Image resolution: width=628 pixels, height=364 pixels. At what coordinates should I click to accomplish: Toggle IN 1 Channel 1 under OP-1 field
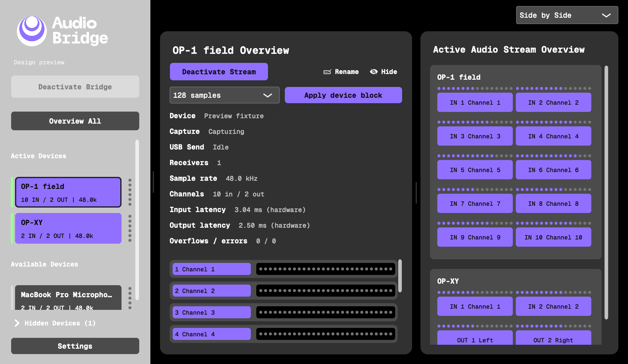475,103
